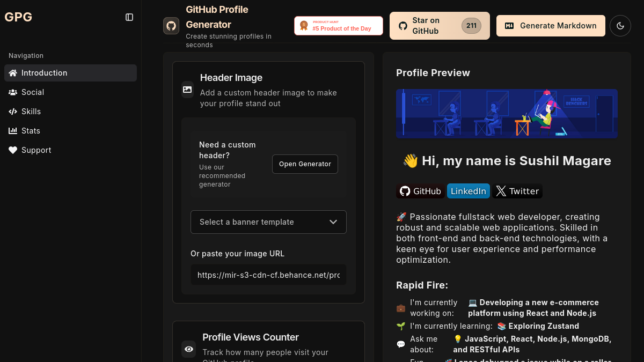Viewport: 644px width, 362px height.
Task: Click the briefcase emoji in Rapid Fire
Action: (x=401, y=308)
